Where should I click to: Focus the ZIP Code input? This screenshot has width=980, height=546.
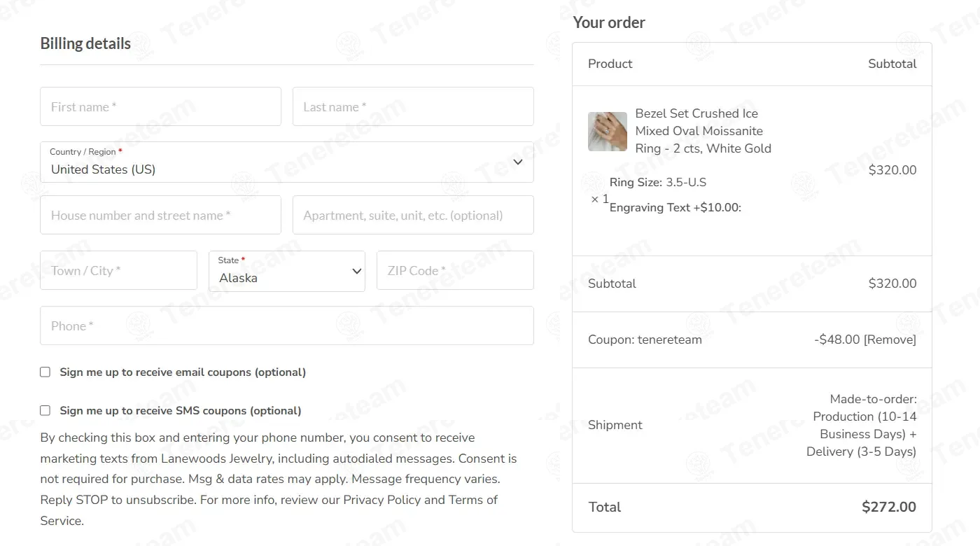tap(455, 270)
